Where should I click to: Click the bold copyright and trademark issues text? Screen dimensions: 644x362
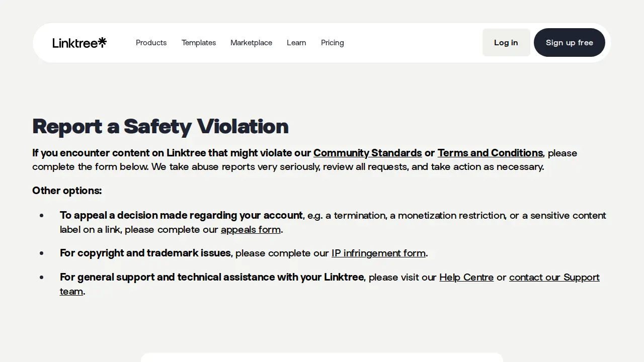(145, 253)
